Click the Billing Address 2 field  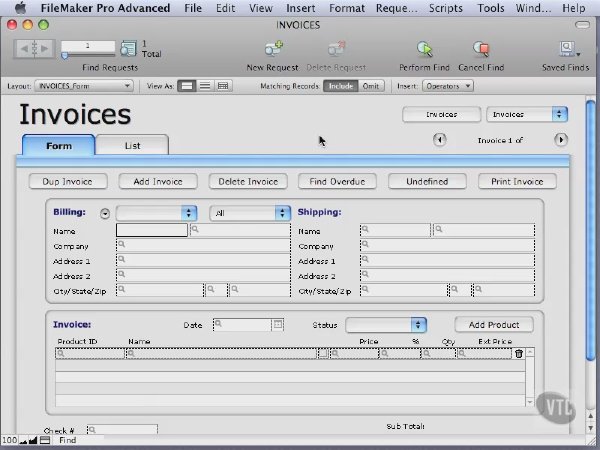coord(203,276)
